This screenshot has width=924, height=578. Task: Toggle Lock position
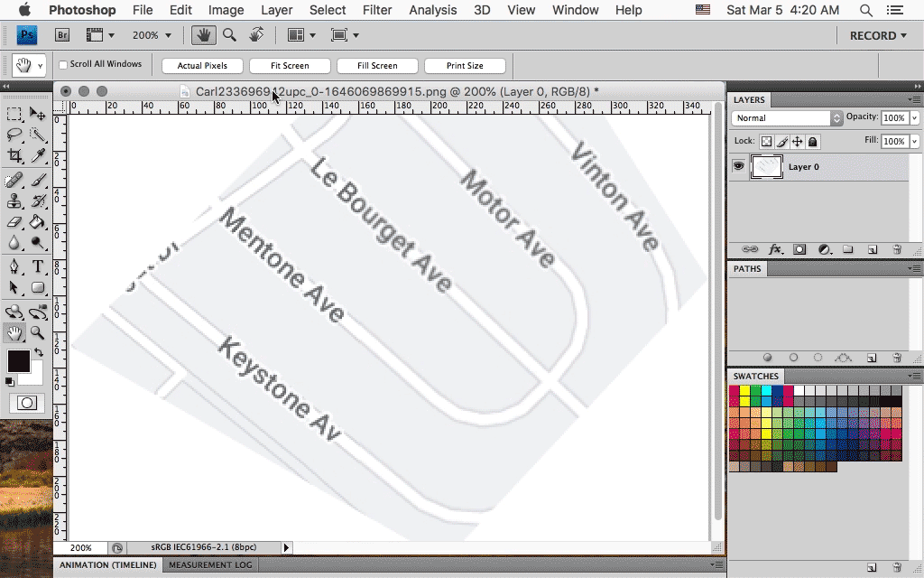(x=798, y=142)
